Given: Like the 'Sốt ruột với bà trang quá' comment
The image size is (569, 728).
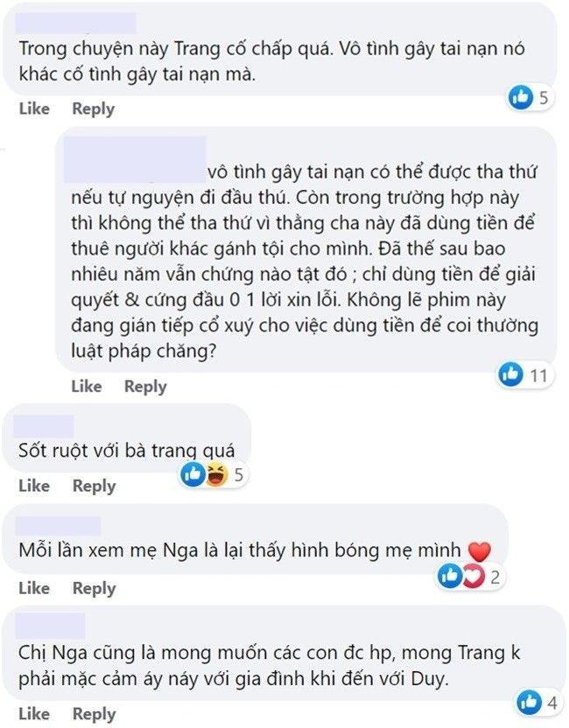Looking at the screenshot, I should (x=34, y=486).
